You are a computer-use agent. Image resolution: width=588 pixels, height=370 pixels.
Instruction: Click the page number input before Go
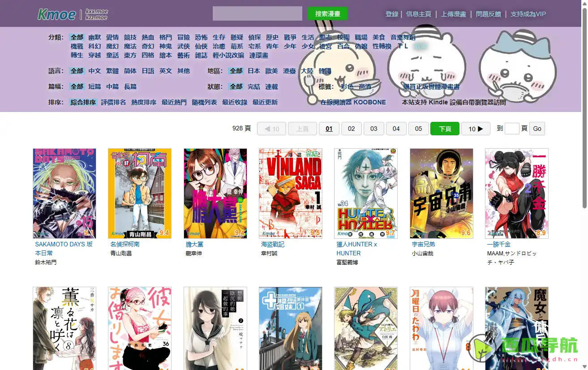[x=512, y=129]
